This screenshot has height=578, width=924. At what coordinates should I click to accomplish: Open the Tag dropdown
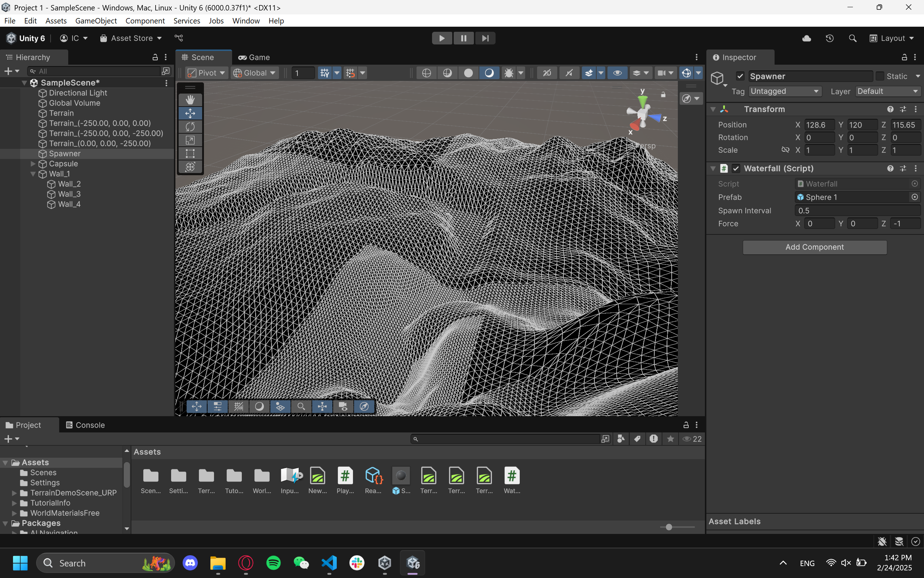pyautogui.click(x=785, y=91)
